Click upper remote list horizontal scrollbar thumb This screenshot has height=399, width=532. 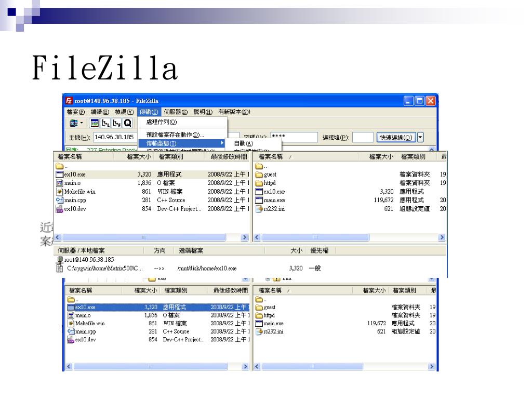[x=315, y=237]
